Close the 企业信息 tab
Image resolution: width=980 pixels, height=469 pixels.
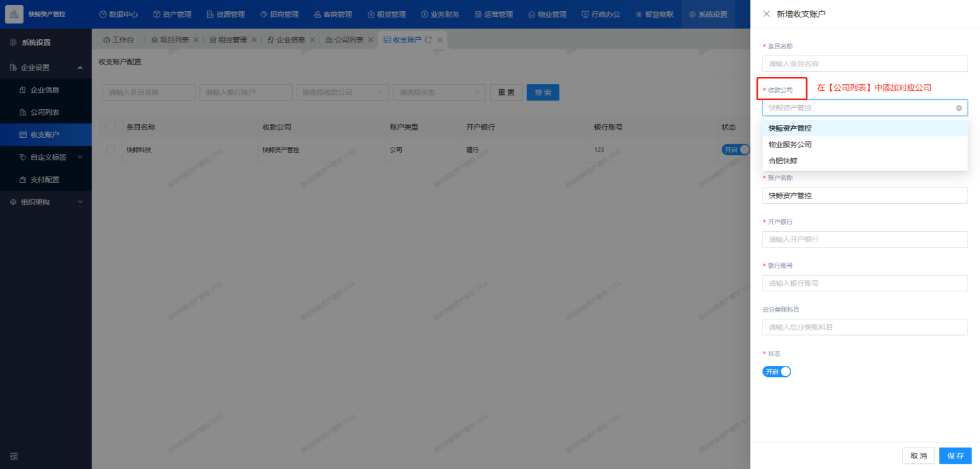(312, 40)
